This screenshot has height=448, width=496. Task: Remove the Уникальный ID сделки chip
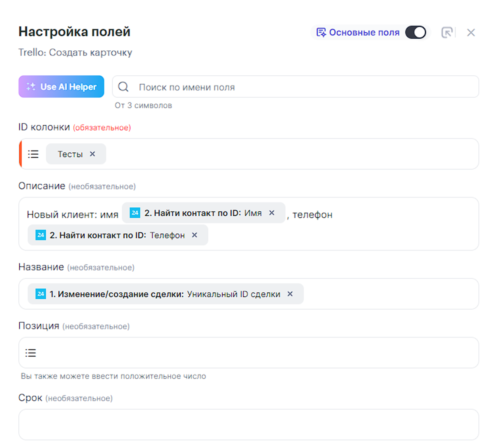[x=290, y=294]
